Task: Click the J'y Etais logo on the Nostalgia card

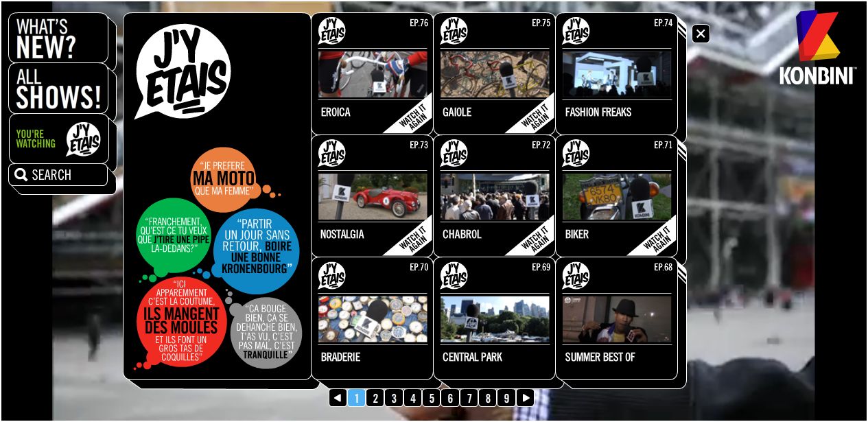Action: click(331, 154)
